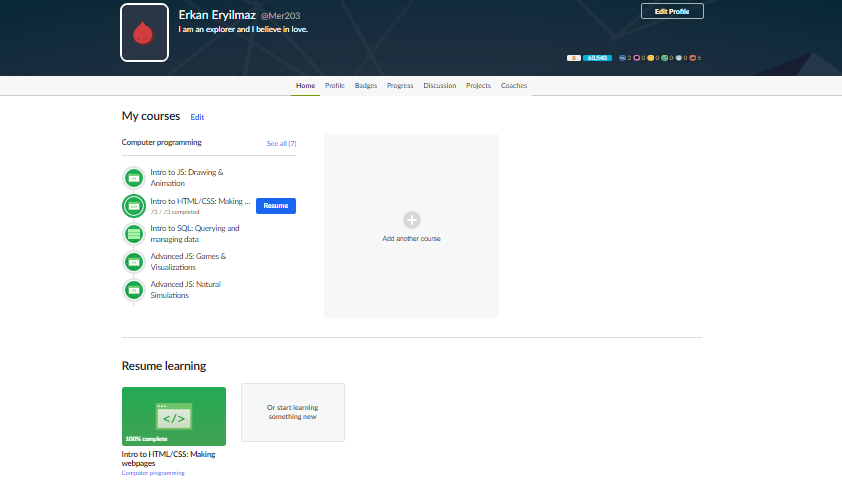Click the plus icon to add a course

click(412, 220)
